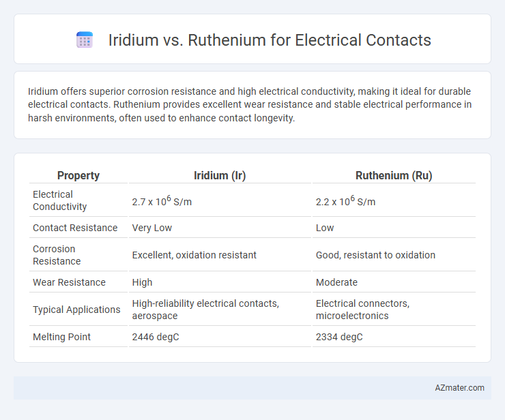Select the 'Property' column header
This screenshot has height=420, width=505.
(78, 175)
